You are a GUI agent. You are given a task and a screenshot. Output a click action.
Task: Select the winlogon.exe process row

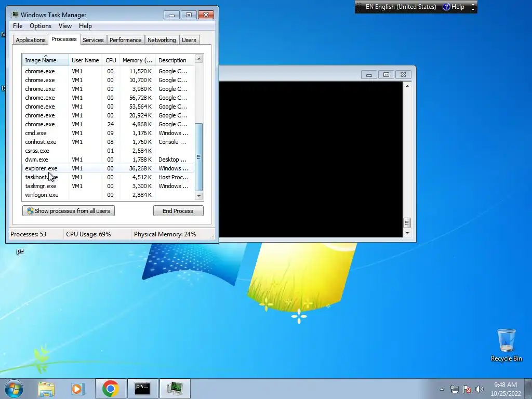pyautogui.click(x=108, y=195)
